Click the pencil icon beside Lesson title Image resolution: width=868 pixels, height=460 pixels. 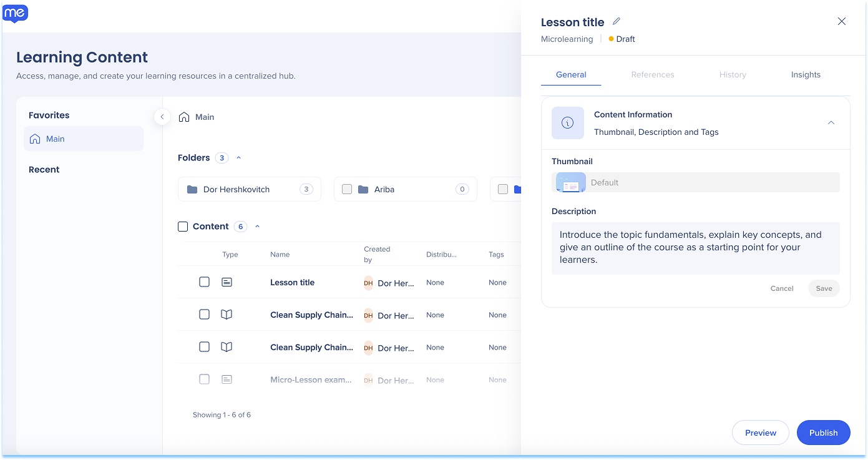coord(617,21)
